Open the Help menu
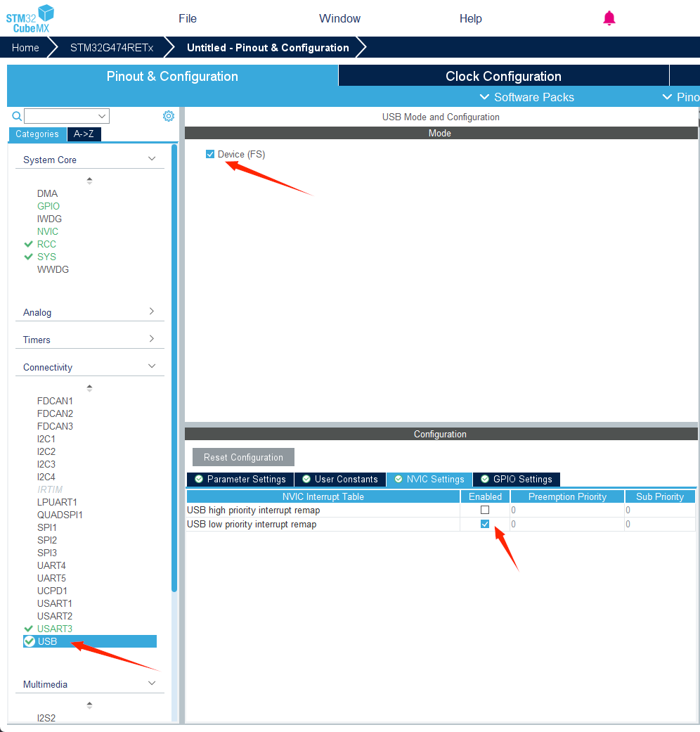 click(470, 19)
